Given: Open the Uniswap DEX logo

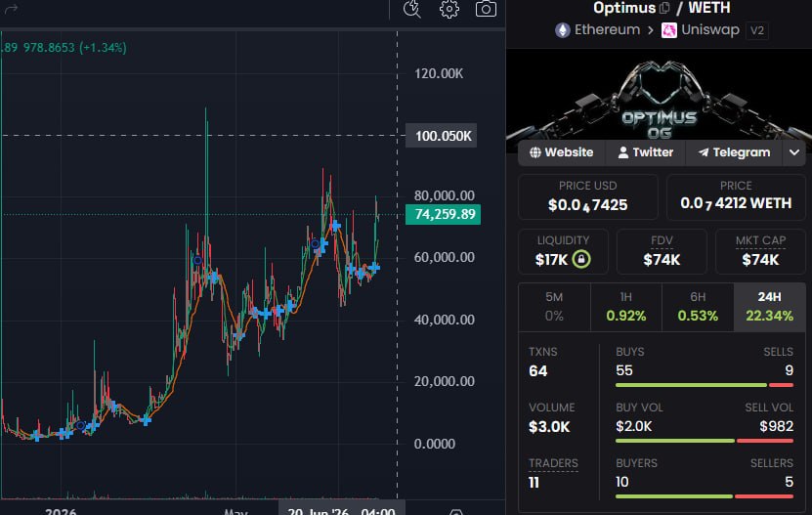Looking at the screenshot, I should coord(668,30).
